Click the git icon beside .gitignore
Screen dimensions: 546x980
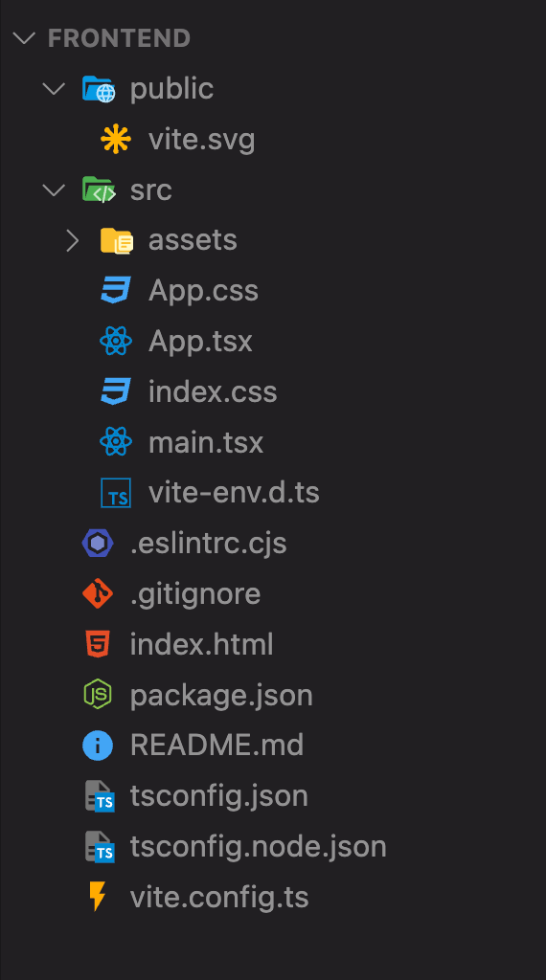click(98, 593)
